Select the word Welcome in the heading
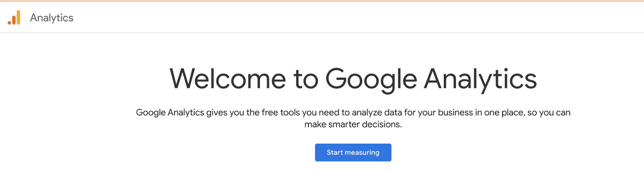The image size is (644, 170). point(228,79)
